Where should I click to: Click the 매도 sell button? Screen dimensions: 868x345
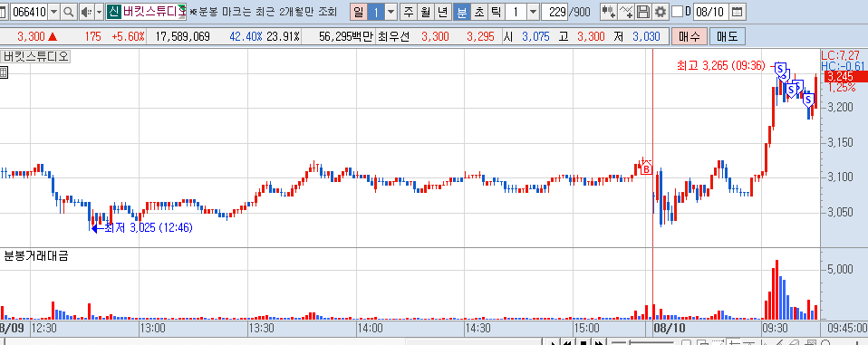pyautogui.click(x=728, y=36)
